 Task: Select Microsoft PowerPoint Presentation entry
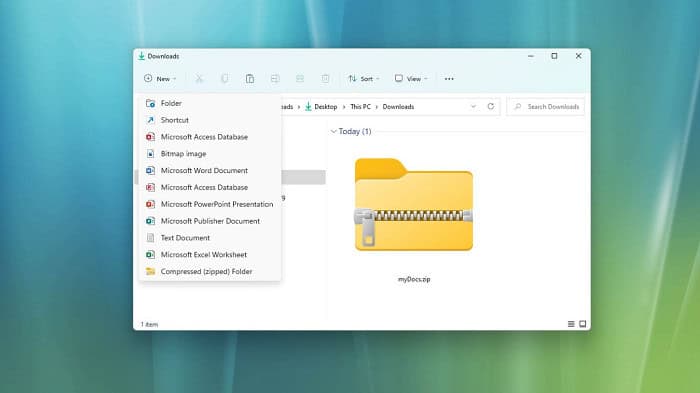[x=210, y=204]
